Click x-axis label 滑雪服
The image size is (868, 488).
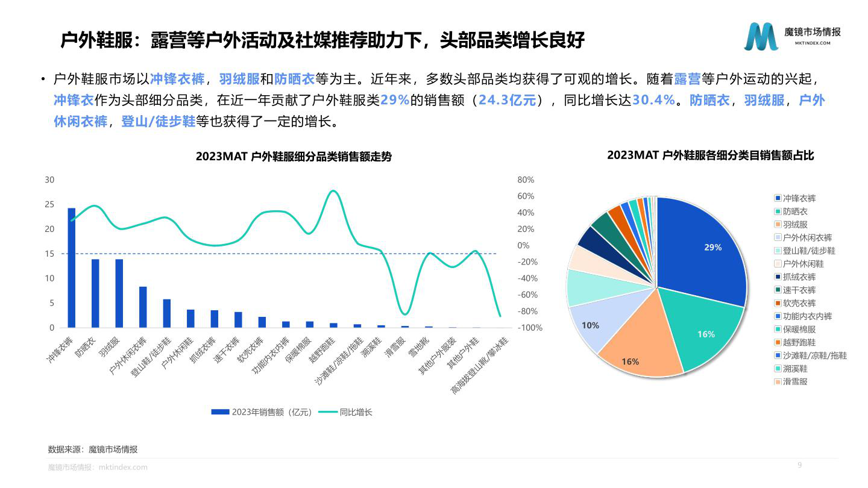[397, 346]
